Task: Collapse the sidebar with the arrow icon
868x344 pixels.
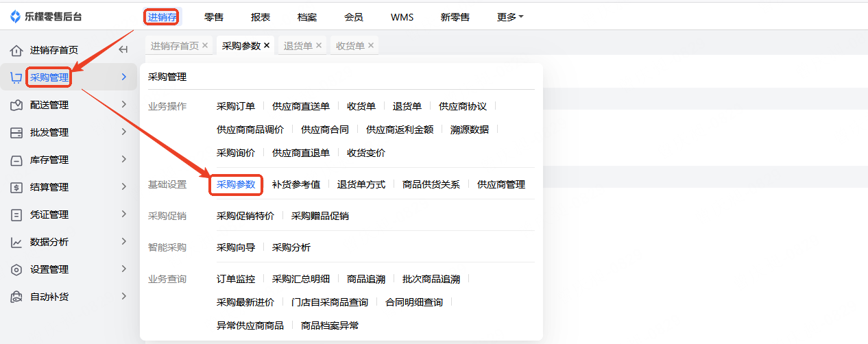Action: [x=123, y=49]
